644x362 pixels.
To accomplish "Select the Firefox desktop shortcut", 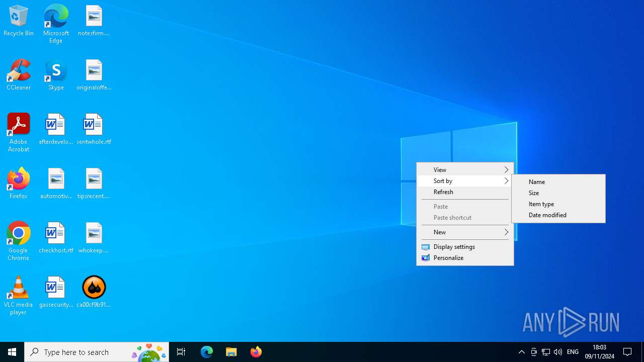I will [19, 184].
